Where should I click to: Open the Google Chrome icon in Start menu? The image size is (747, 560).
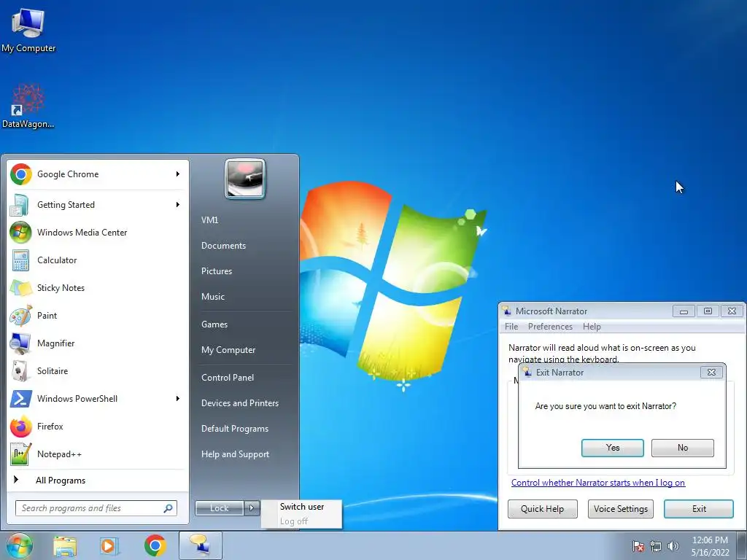tap(21, 174)
